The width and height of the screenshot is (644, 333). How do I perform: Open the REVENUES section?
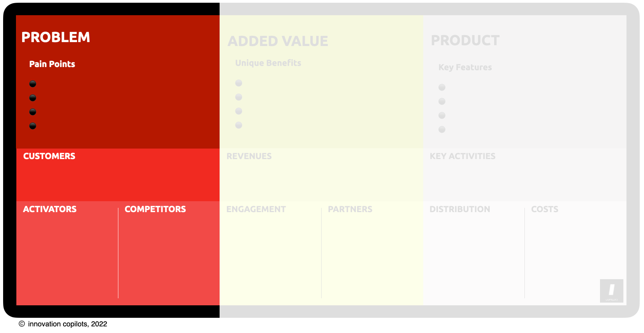point(321,175)
